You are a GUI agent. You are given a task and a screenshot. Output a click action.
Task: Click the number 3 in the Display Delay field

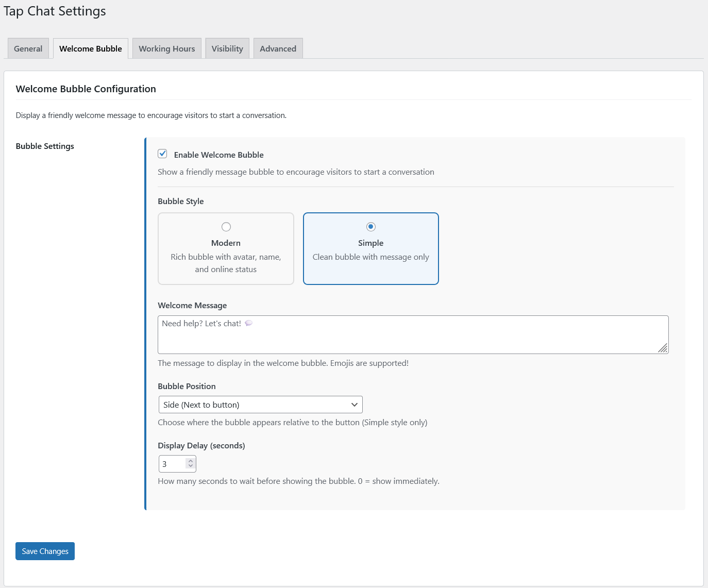(x=165, y=464)
